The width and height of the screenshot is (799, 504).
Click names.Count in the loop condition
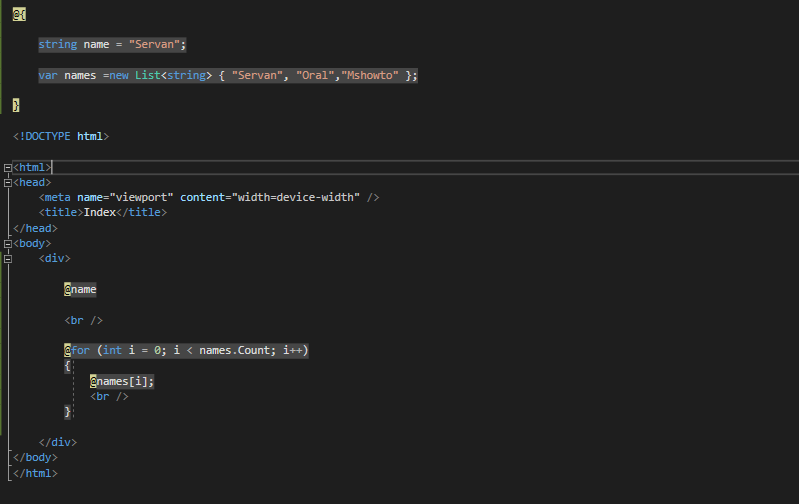pyautogui.click(x=237, y=351)
